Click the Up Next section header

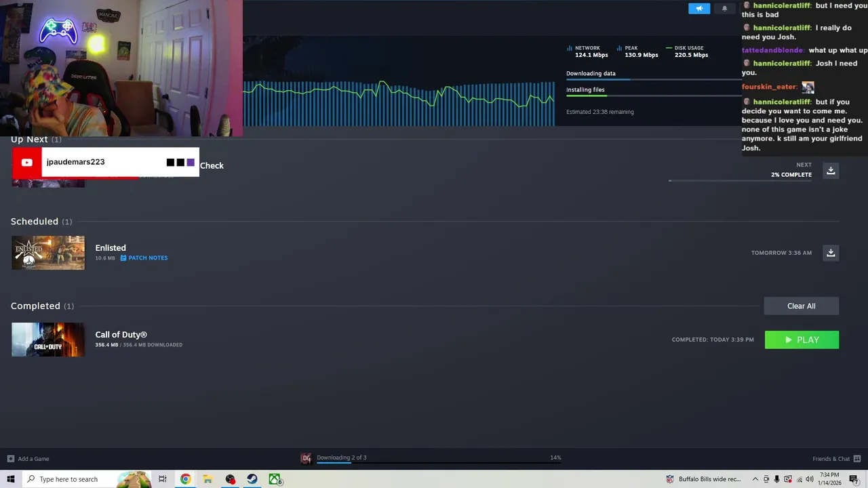coord(36,139)
